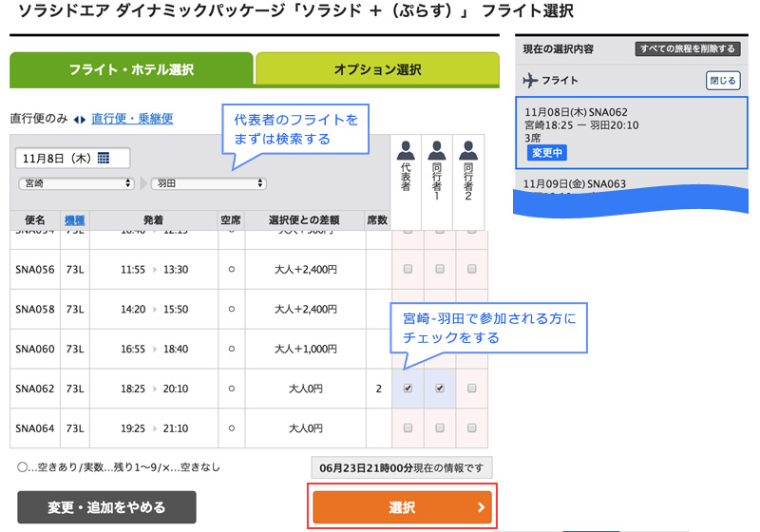
Task: Open the departure airport 宮崎 dropdown
Action: (x=76, y=183)
